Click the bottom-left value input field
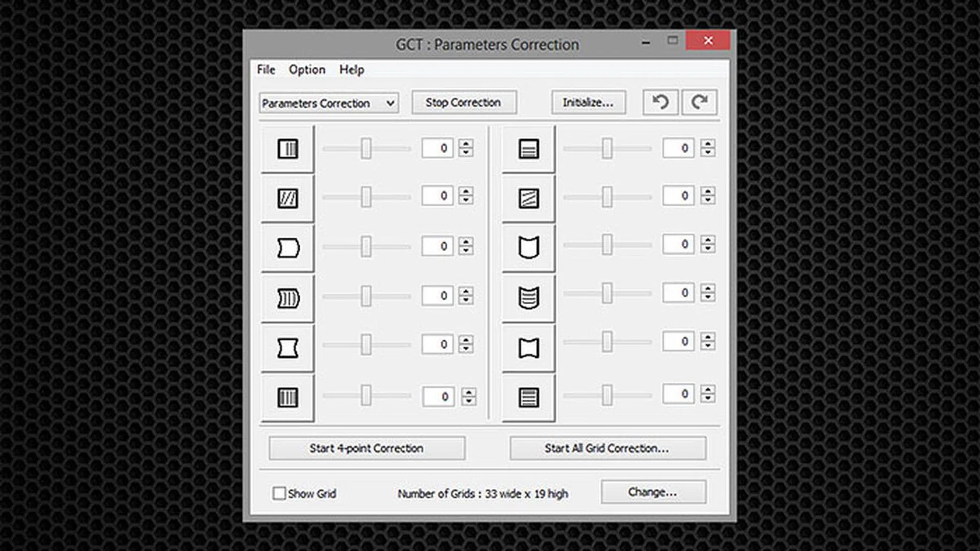The image size is (980, 551). 438,396
